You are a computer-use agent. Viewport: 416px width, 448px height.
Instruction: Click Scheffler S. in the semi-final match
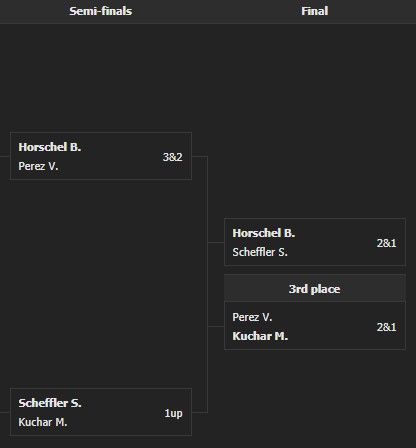tap(50, 403)
